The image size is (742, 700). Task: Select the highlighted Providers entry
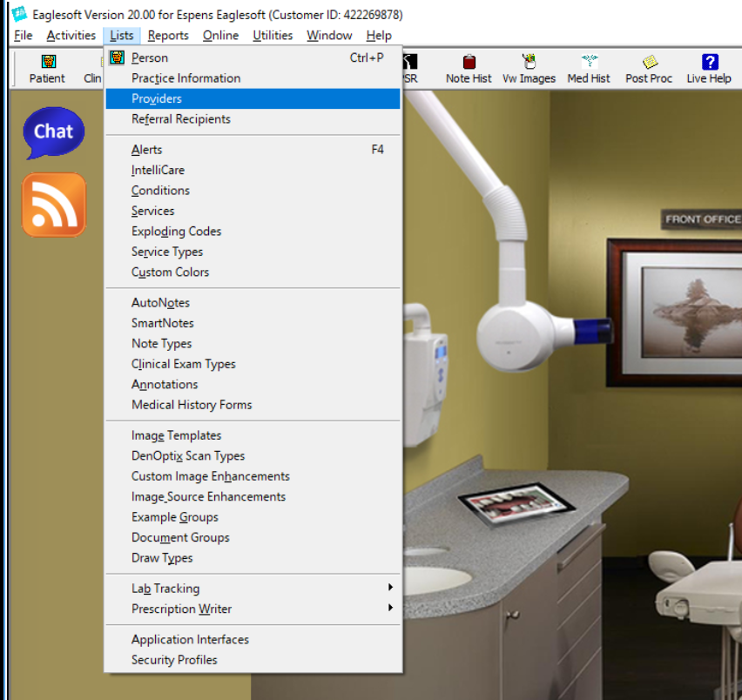pos(253,98)
